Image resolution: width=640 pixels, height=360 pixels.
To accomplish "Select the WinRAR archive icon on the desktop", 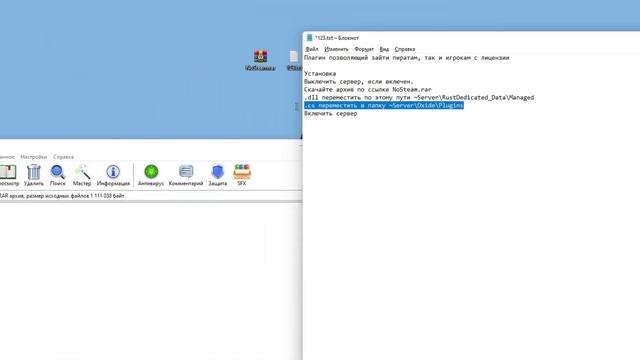I will (x=260, y=60).
